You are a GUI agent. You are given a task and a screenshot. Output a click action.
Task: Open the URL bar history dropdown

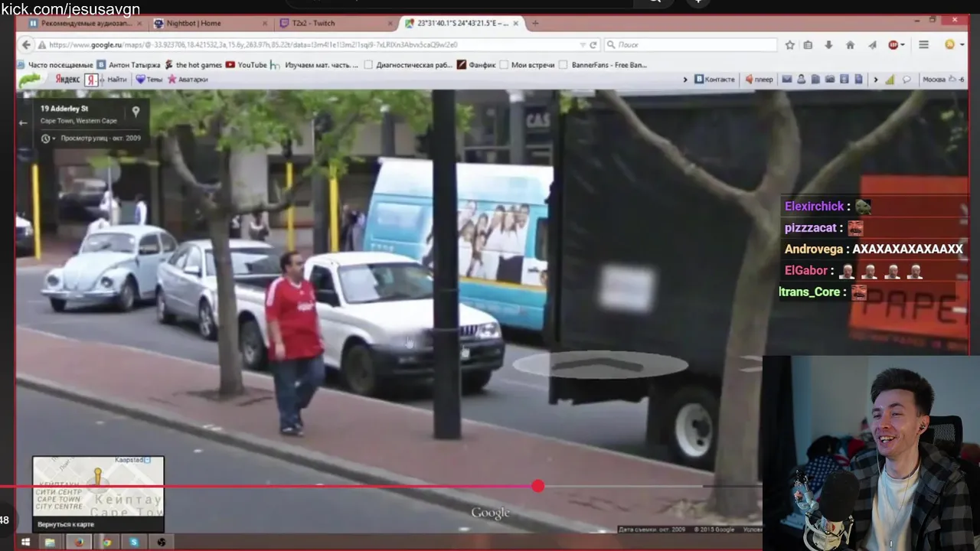(583, 45)
